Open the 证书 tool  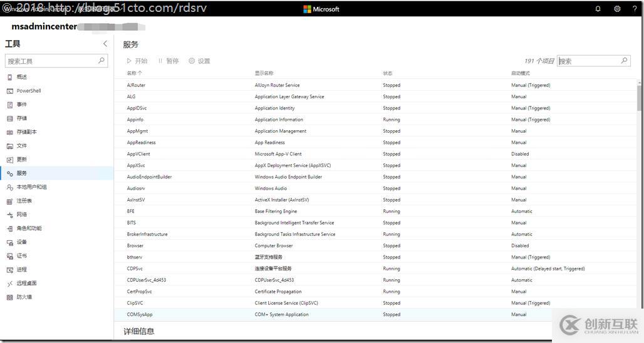[x=57, y=255]
